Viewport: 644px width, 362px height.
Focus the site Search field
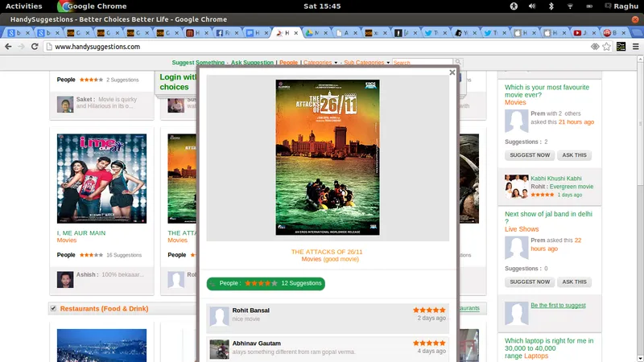423,63
